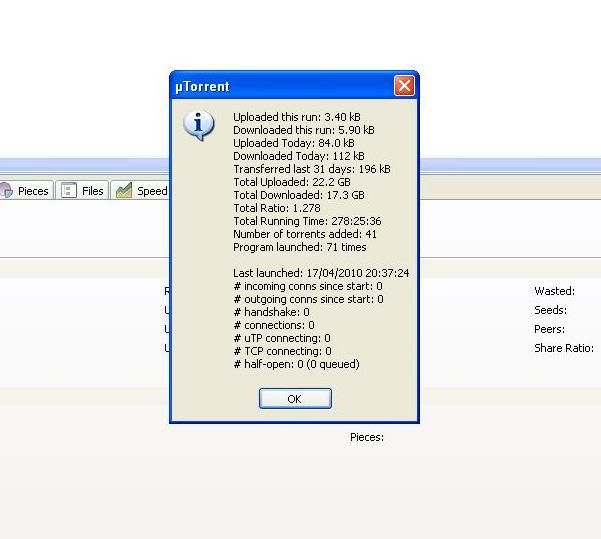Select 'Transferred last 31 days: 196 kB'
601x539 pixels.
312,169
